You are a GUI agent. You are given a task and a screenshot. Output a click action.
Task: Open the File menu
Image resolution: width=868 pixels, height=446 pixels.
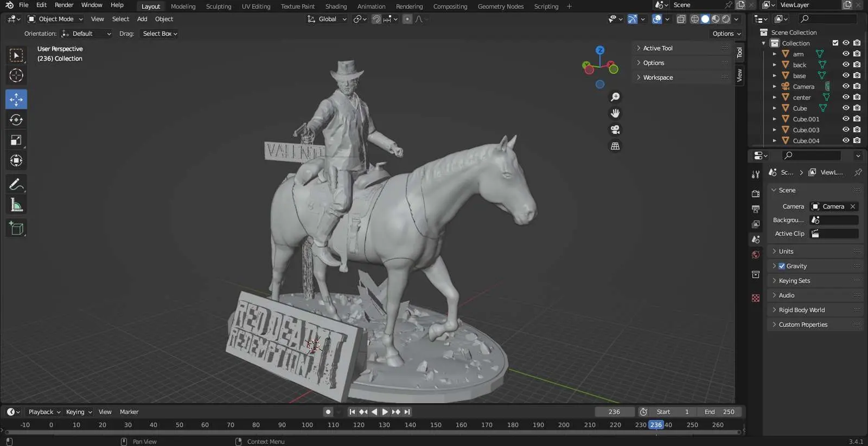click(24, 5)
